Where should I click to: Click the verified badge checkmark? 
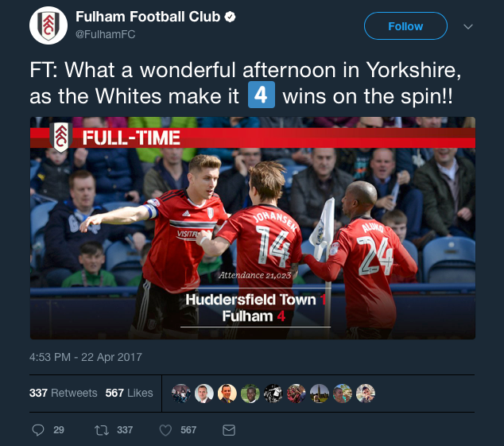230,17
